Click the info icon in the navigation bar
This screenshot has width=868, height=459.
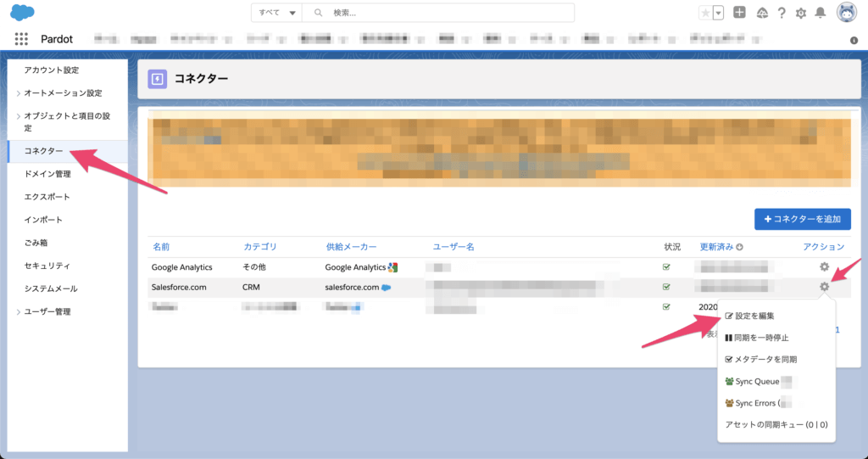[854, 41]
